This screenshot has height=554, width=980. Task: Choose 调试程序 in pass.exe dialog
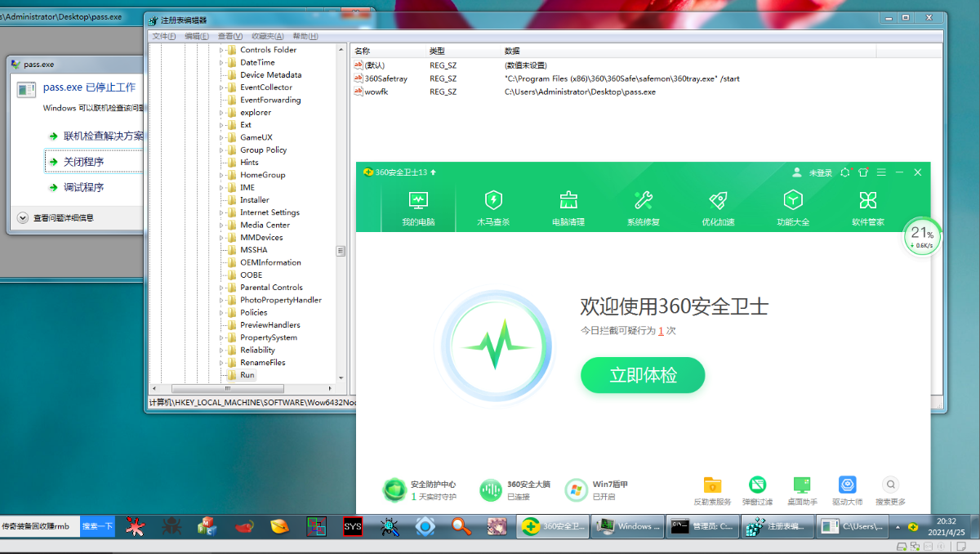click(84, 187)
